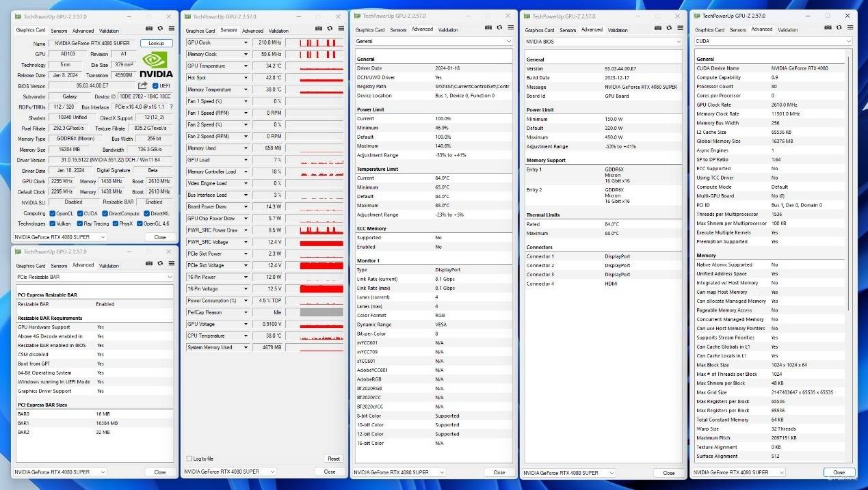This screenshot has width=868, height=490.
Task: Click the camera icon in the Sensors window
Action: pos(319,29)
